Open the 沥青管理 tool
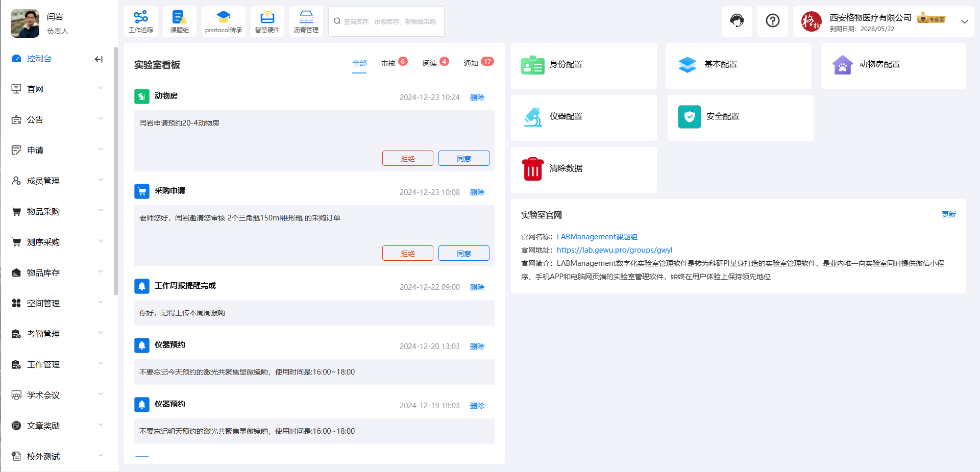The height and width of the screenshot is (472, 980). 306,21
